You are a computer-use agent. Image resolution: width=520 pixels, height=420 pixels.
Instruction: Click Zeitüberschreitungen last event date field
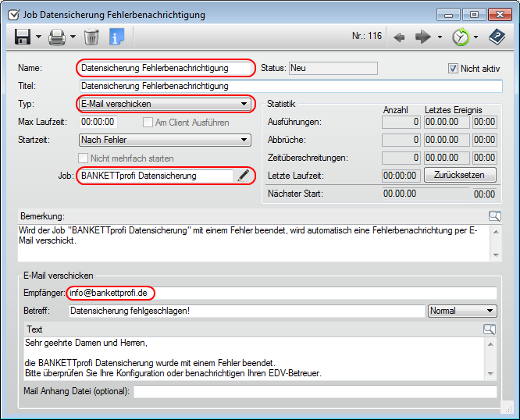[447, 158]
